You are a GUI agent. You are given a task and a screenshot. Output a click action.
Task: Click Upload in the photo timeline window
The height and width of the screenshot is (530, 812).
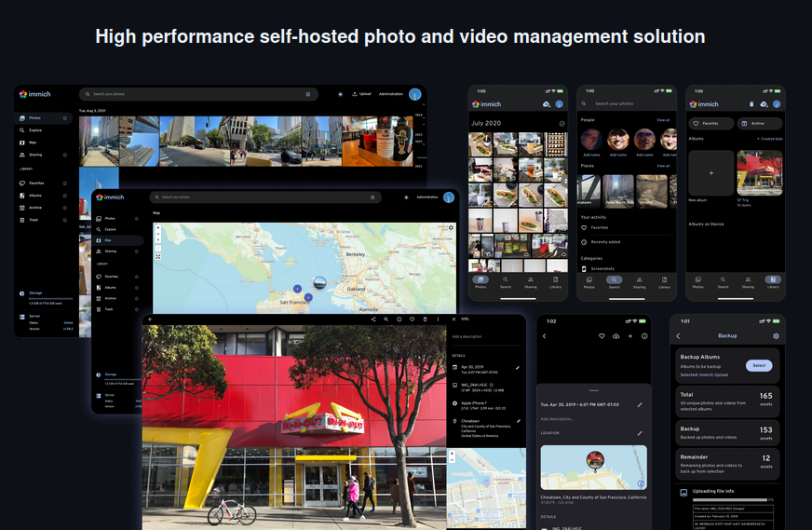point(361,94)
